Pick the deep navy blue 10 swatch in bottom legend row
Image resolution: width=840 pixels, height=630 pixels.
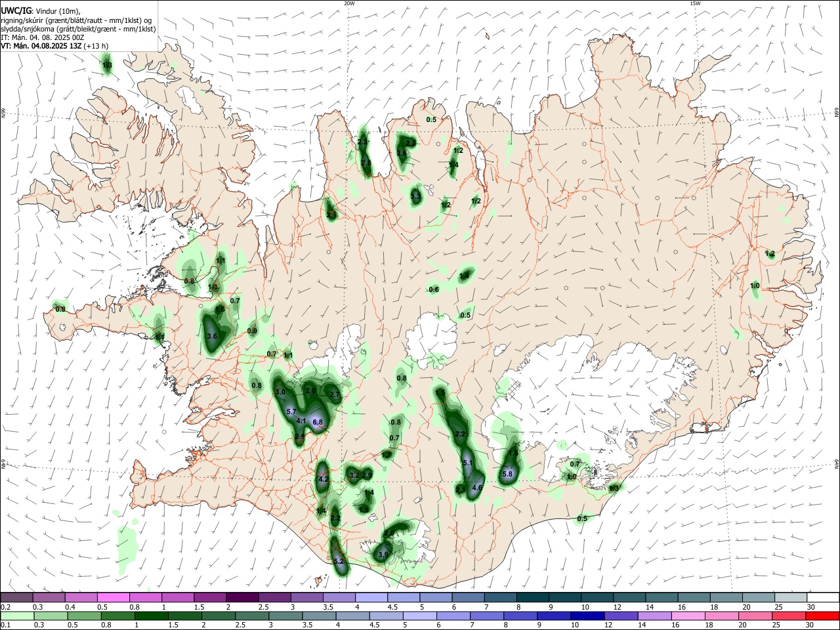587,616
